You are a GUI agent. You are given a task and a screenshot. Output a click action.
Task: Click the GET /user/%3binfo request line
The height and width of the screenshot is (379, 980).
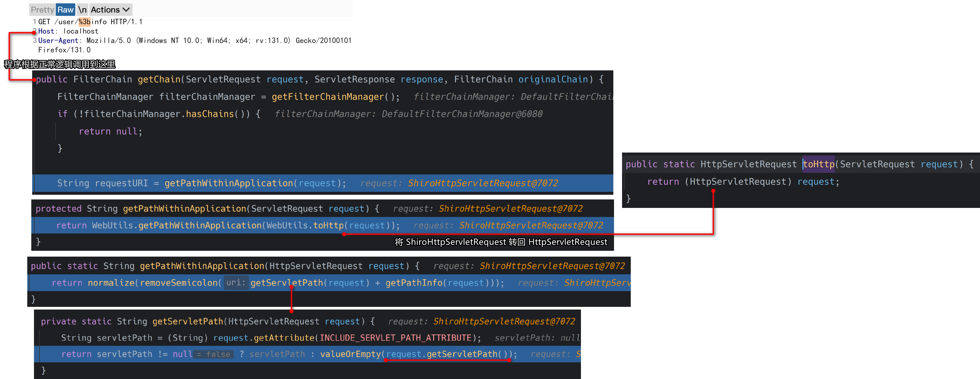coord(90,22)
